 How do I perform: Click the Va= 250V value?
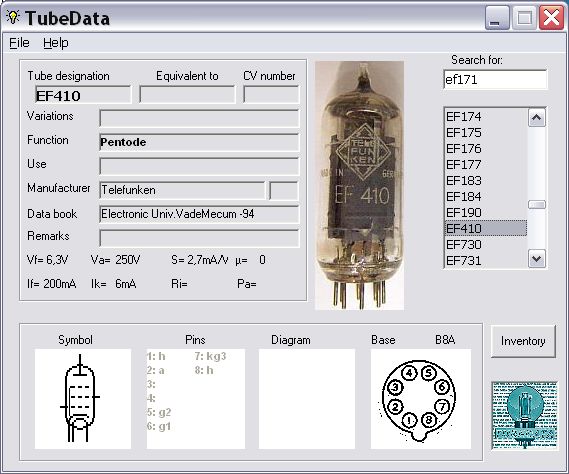[115, 260]
